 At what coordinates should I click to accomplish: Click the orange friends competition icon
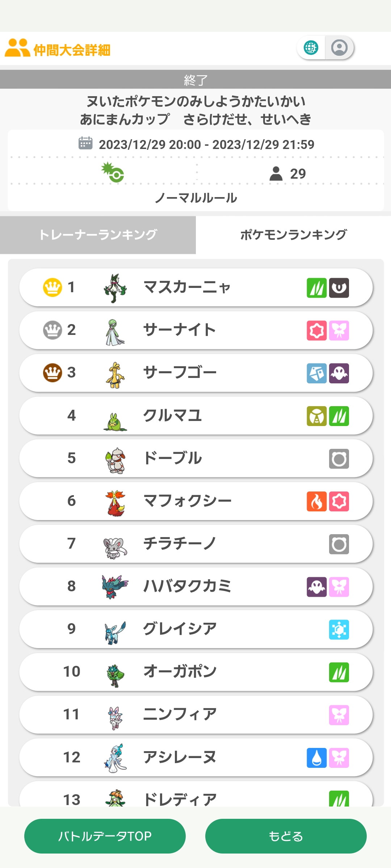(17, 48)
